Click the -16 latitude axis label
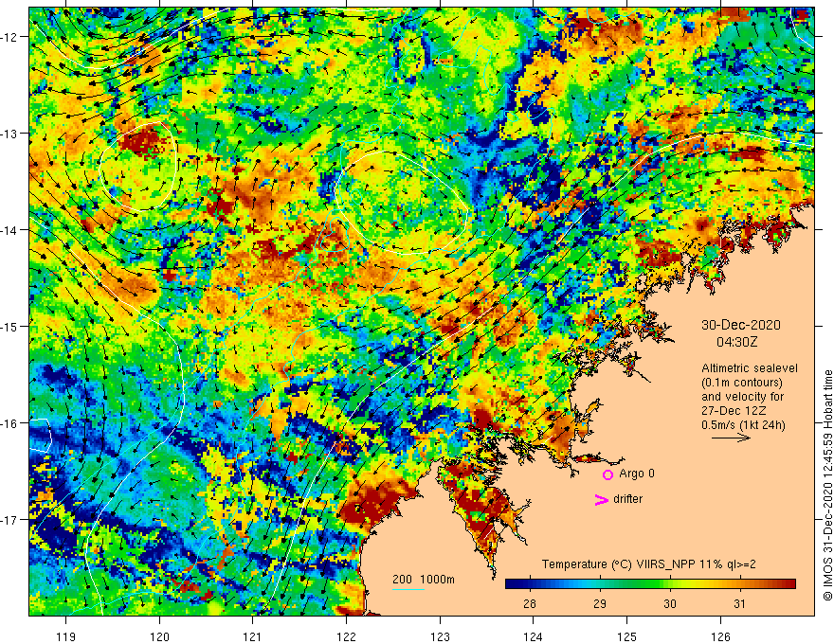834x644 pixels. [9, 423]
